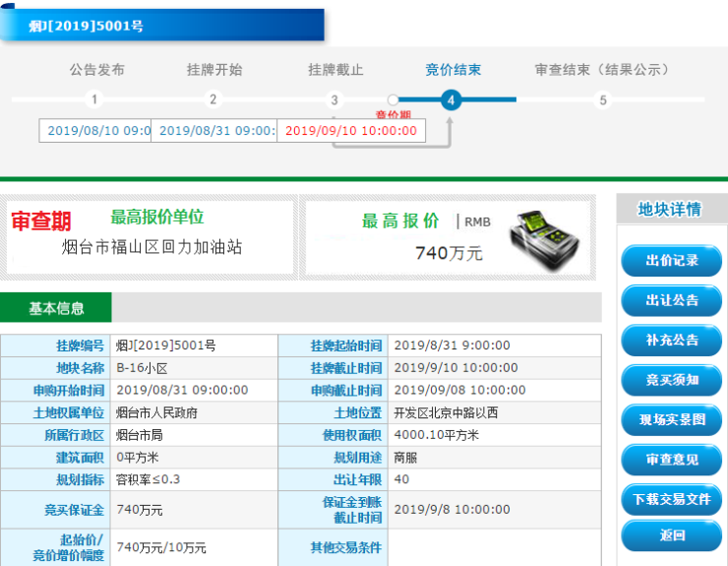The width and height of the screenshot is (728, 566).
Task: Click the red 2019/09/10 10:00:00 date box
Action: tap(351, 131)
